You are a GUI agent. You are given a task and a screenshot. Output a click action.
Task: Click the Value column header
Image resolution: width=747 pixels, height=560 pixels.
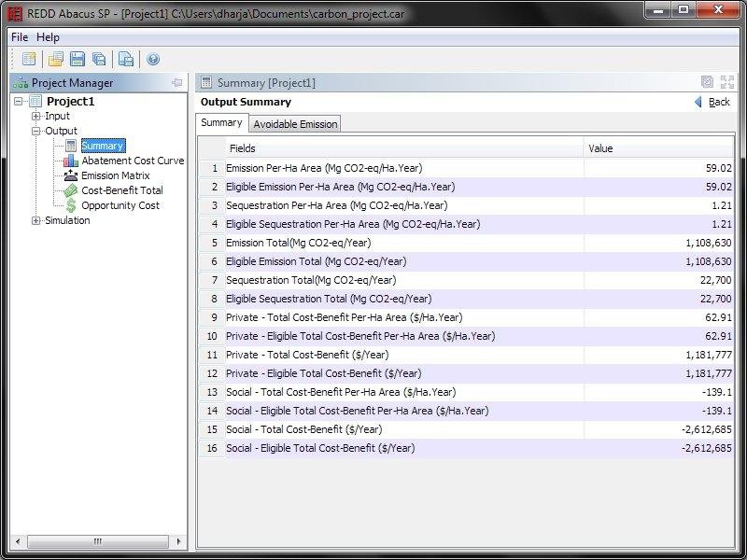[659, 148]
